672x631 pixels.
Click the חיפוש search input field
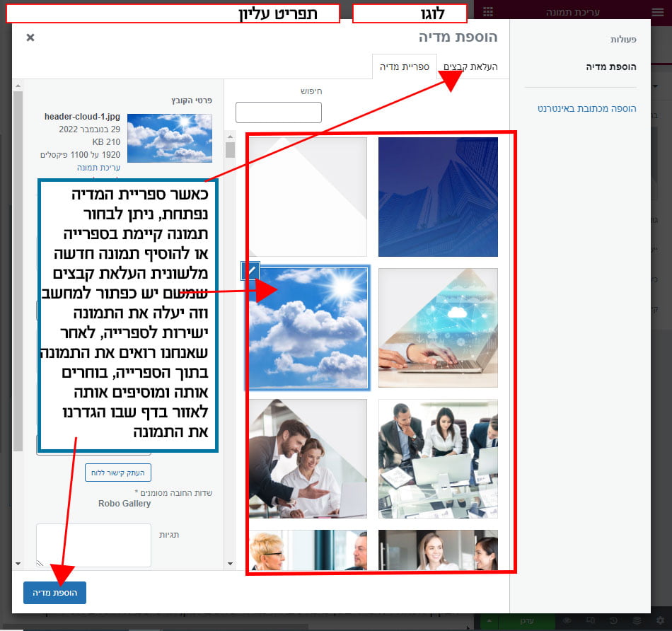click(x=279, y=112)
